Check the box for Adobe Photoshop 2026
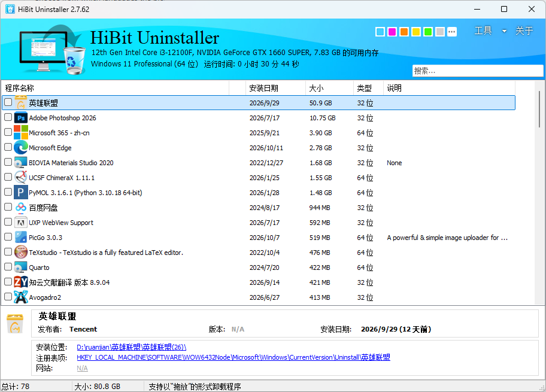 pyautogui.click(x=8, y=117)
